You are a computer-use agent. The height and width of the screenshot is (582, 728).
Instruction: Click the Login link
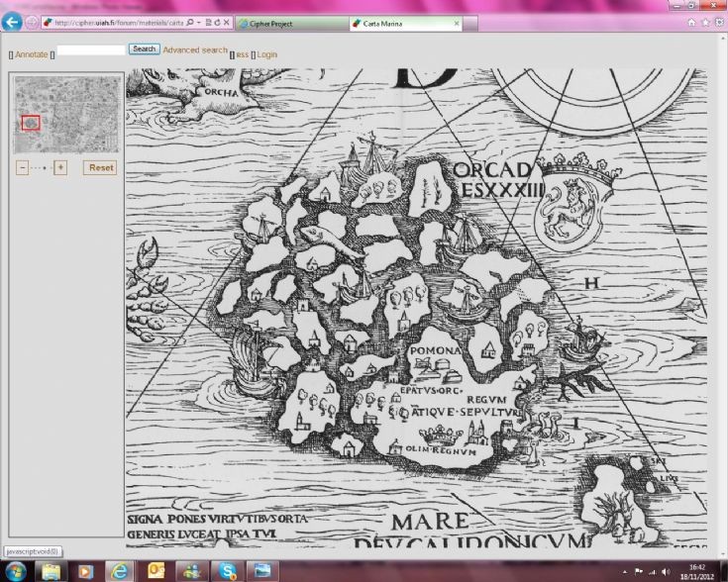point(267,54)
